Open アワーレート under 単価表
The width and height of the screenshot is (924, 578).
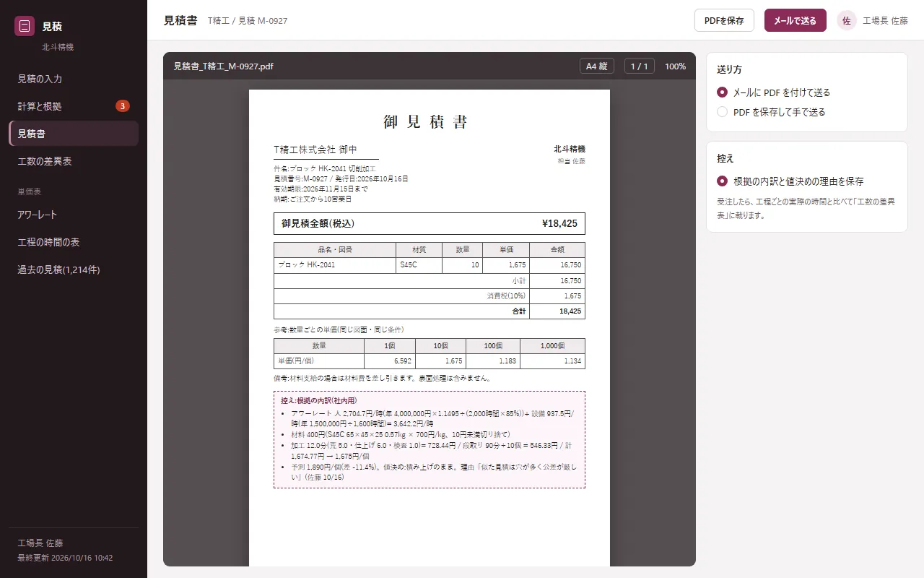click(x=74, y=215)
